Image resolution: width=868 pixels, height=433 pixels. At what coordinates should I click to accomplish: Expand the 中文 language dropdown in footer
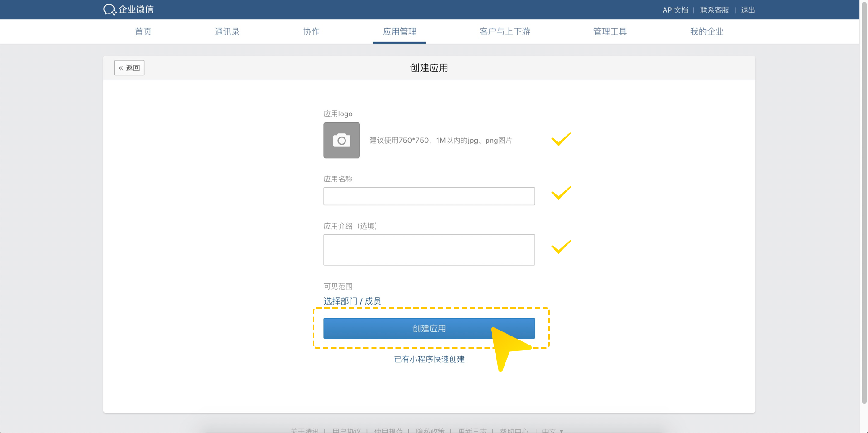pos(553,430)
